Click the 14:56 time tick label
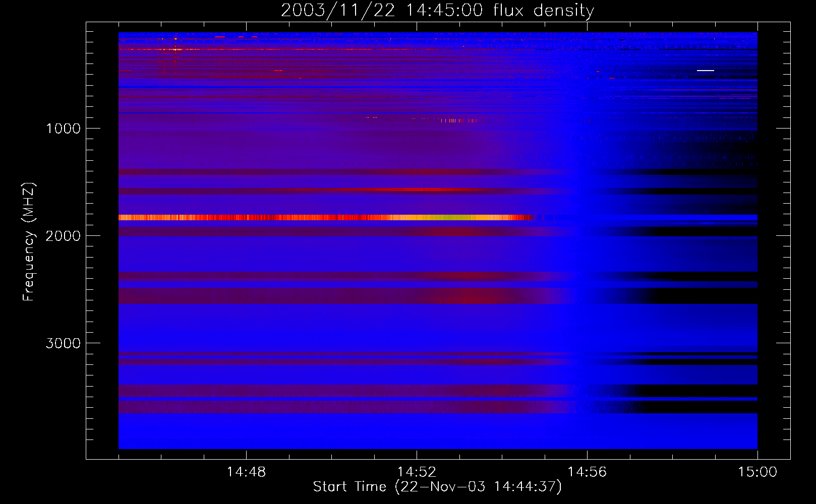Image resolution: width=816 pixels, height=504 pixels. [x=587, y=472]
